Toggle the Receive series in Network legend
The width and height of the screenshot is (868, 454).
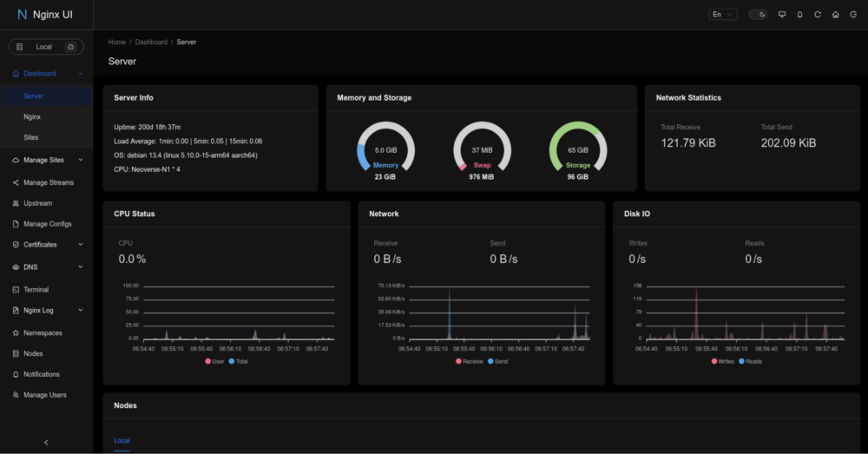point(469,361)
